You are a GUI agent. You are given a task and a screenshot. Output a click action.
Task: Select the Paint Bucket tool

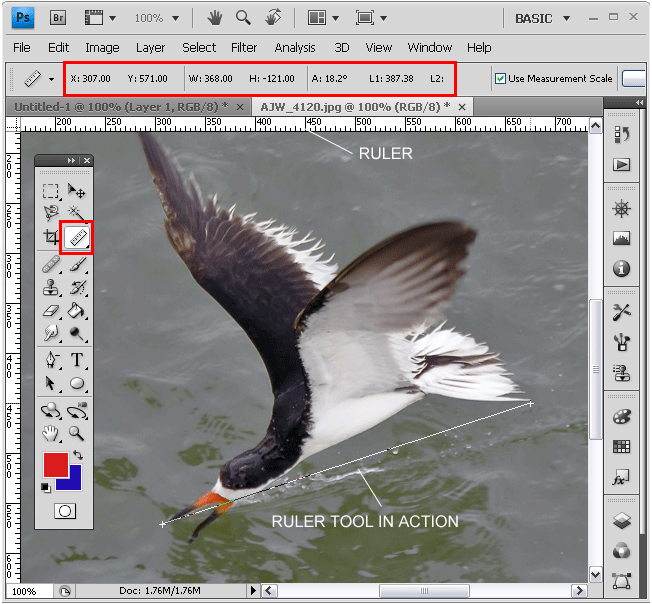[x=77, y=311]
